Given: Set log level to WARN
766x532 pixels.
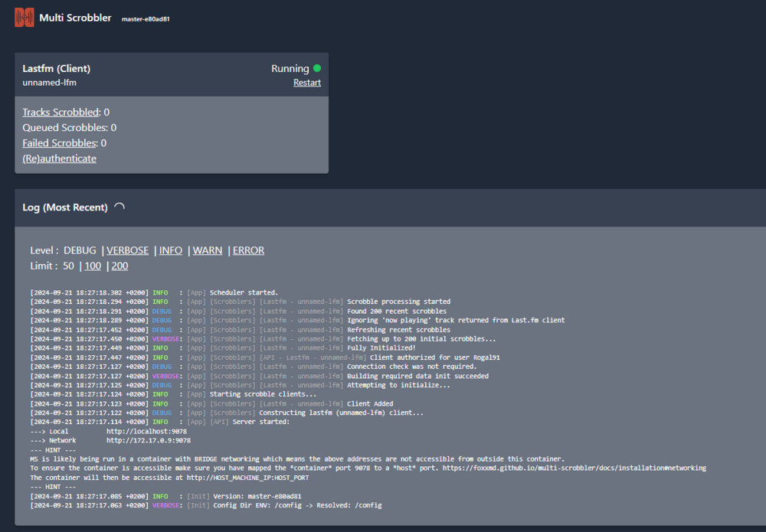Looking at the screenshot, I should [207, 250].
